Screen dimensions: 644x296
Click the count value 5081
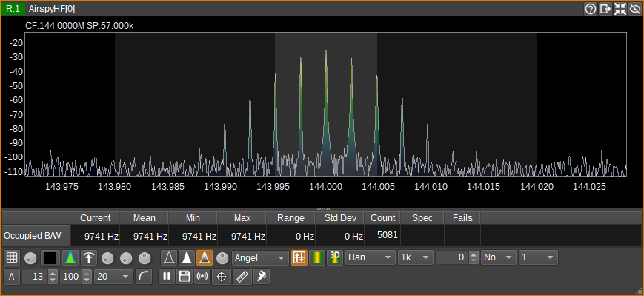coord(387,235)
